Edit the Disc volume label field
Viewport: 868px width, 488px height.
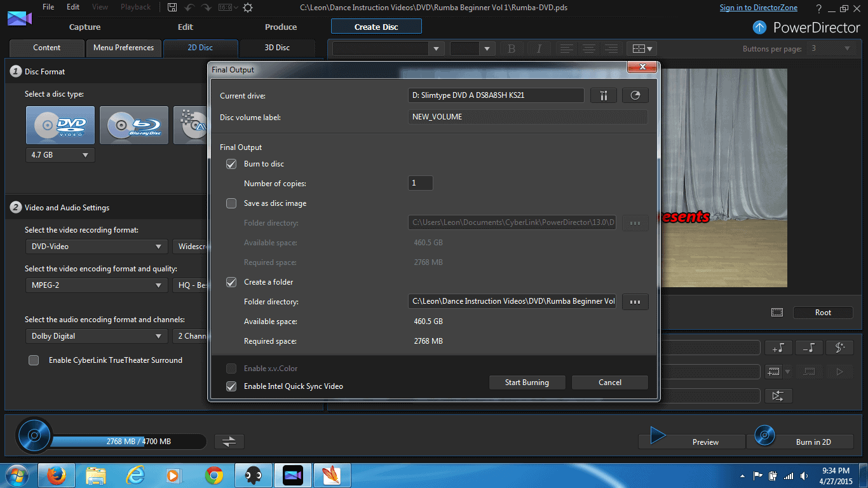[527, 117]
